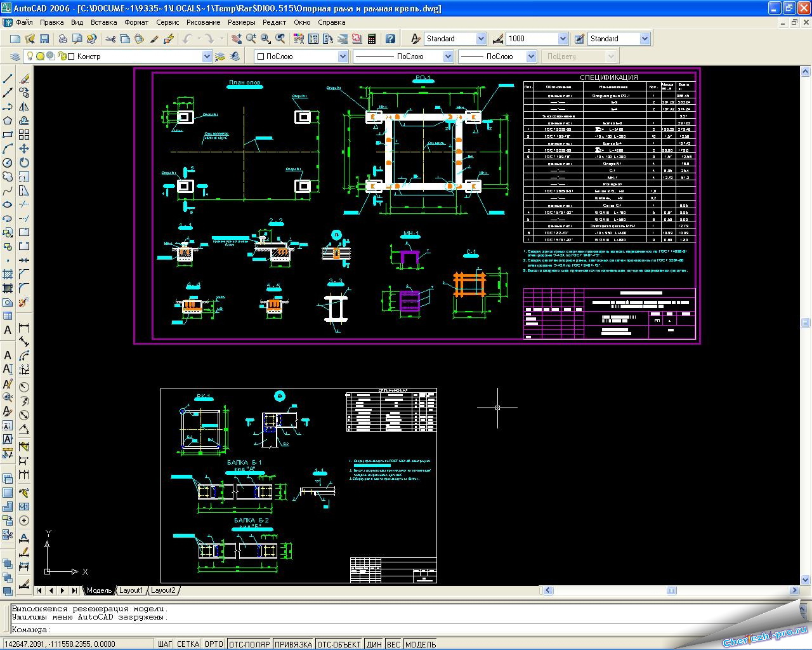Activate Pan Realtime hand tool
Screen dimensions: 812x650
click(x=237, y=39)
